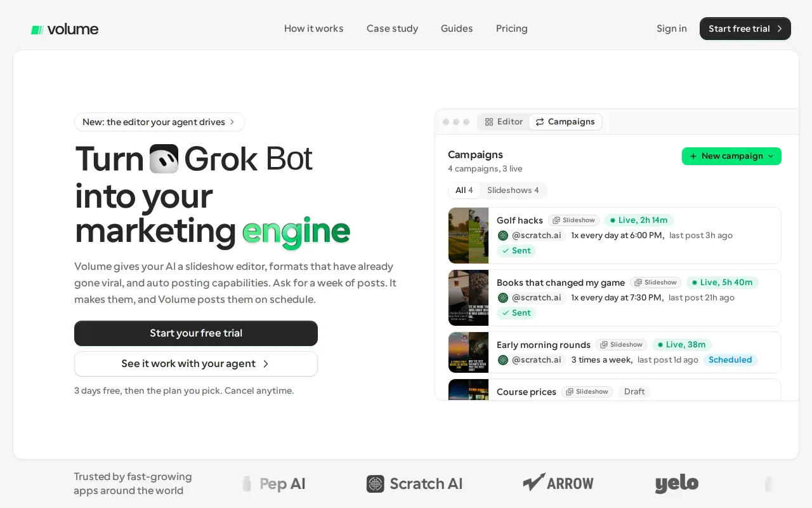Click the Draft badge on Course prices
This screenshot has height=508, width=812.
634,392
